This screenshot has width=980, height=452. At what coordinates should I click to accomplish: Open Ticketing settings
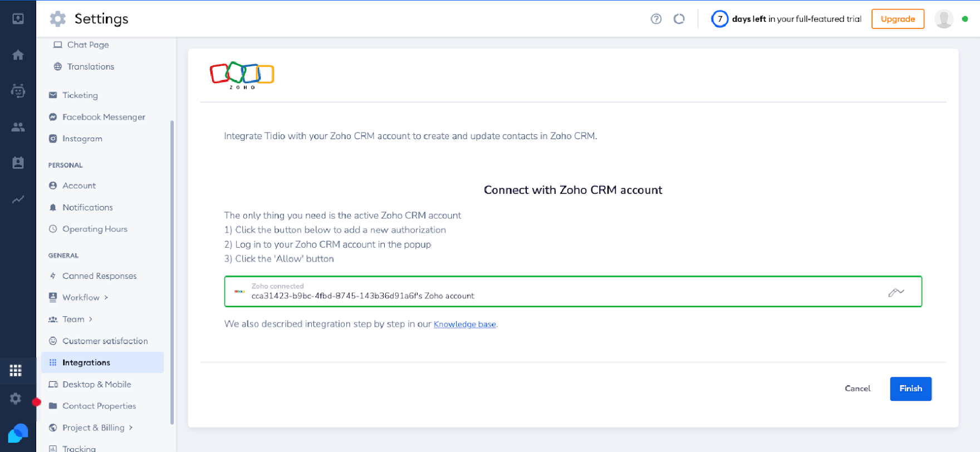tap(80, 95)
